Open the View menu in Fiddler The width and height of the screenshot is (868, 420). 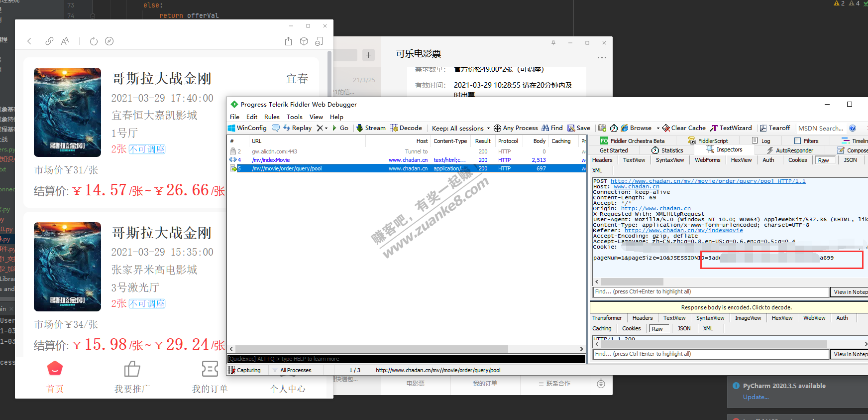click(316, 117)
